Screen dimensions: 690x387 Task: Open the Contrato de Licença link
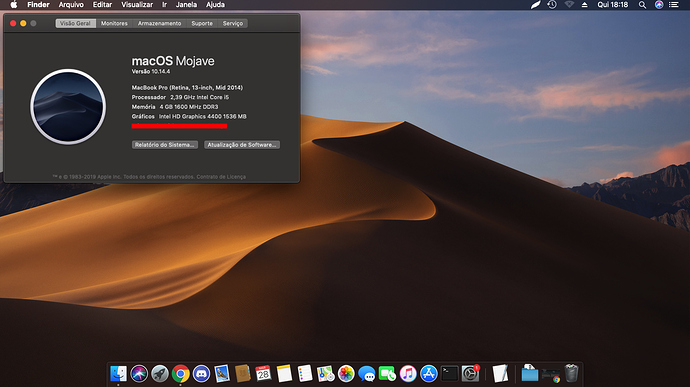[x=221, y=177]
